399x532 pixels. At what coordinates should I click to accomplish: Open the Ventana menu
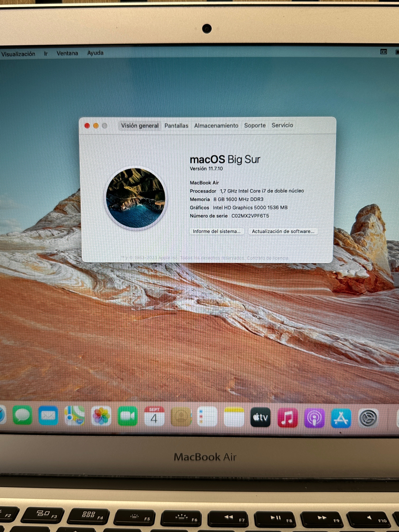point(67,53)
